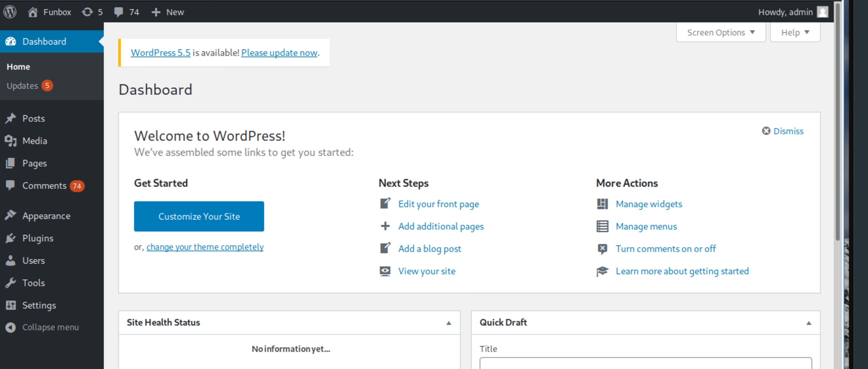Click the WordPress logo icon

pyautogui.click(x=10, y=12)
